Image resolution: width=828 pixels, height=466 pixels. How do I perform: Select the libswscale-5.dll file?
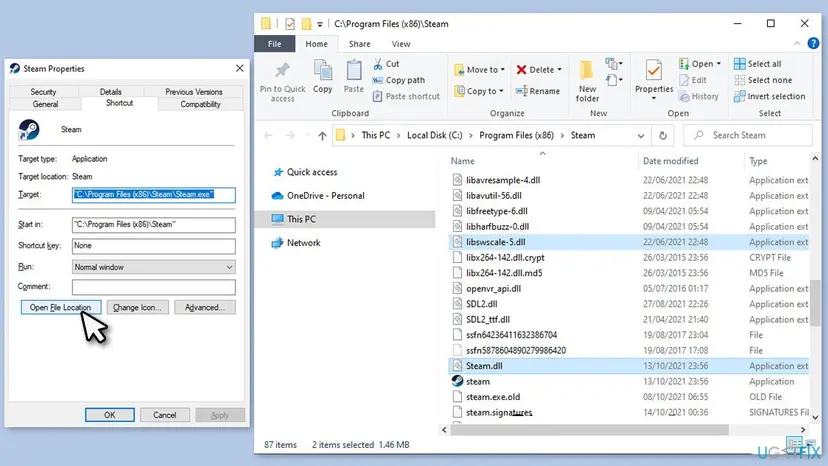[629, 242]
